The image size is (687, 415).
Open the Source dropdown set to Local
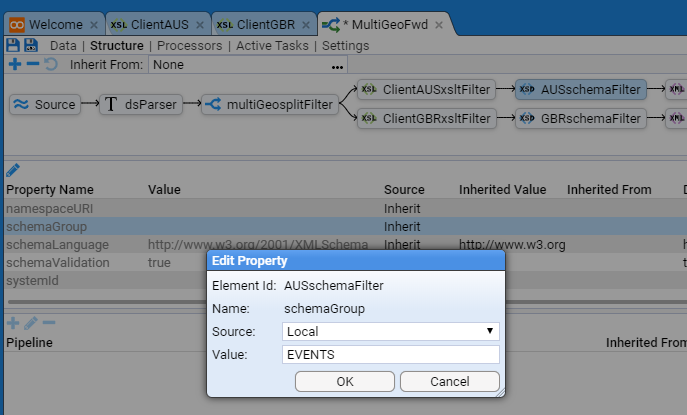coord(391,330)
